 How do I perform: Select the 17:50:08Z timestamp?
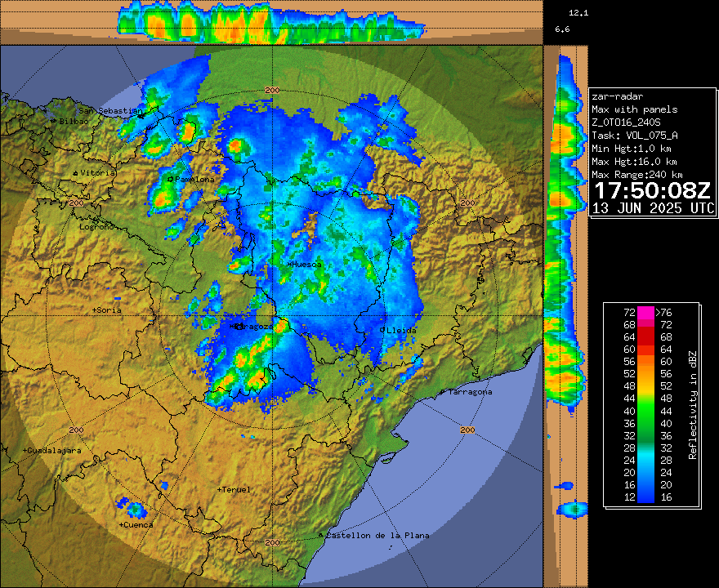coord(652,190)
